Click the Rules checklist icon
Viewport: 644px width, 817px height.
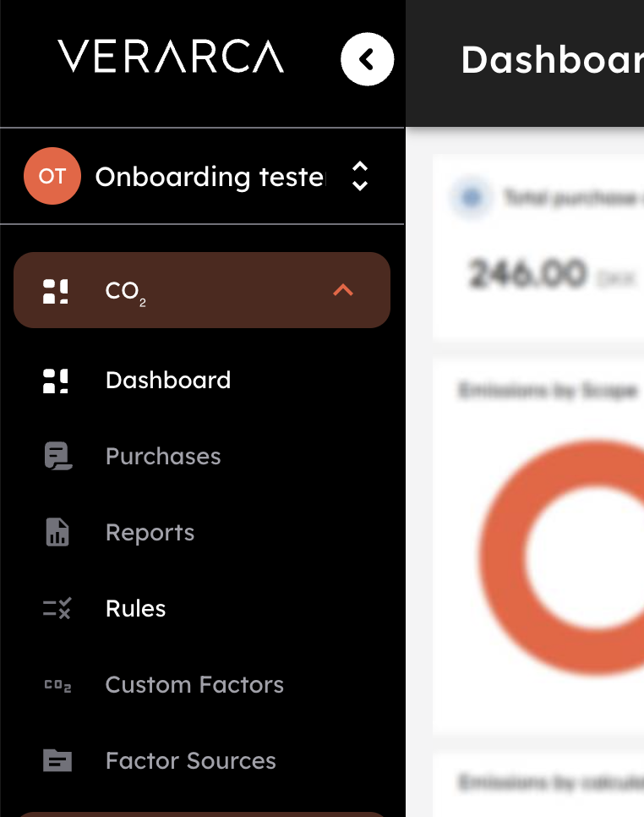tap(57, 608)
